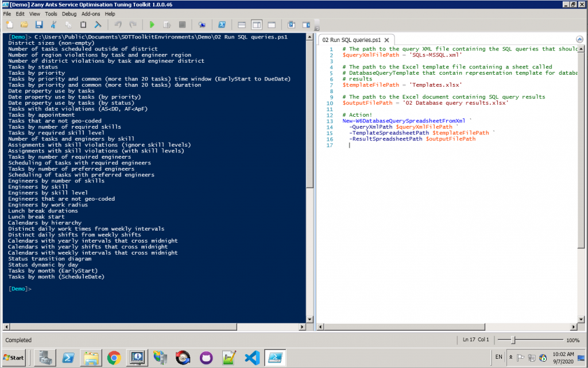Show command window toolbar icon
The image size is (588, 368).
coord(291,25)
